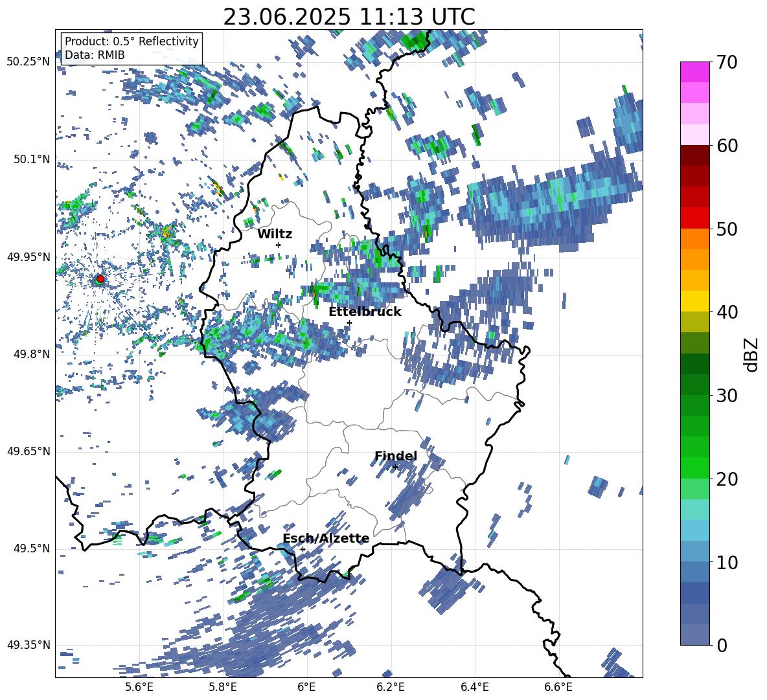767x700 pixels.
Task: Click the olive colorbar segment below 40
Action: pos(694,322)
